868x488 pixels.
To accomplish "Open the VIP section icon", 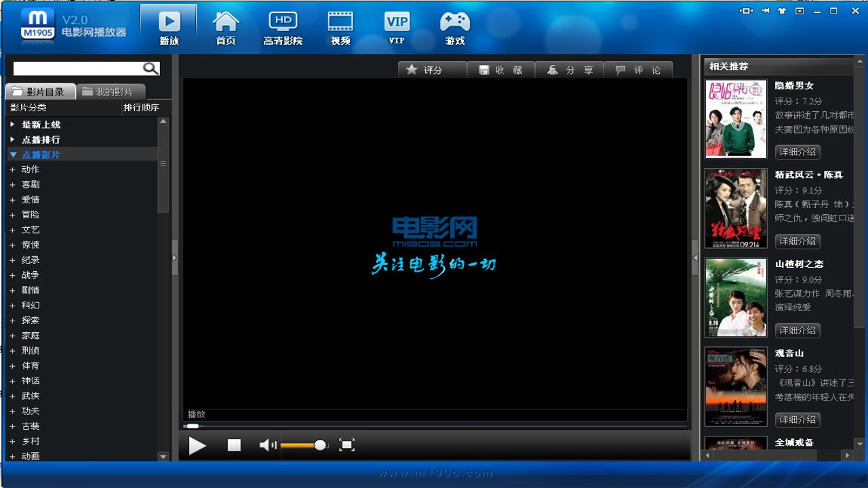I will point(397,27).
